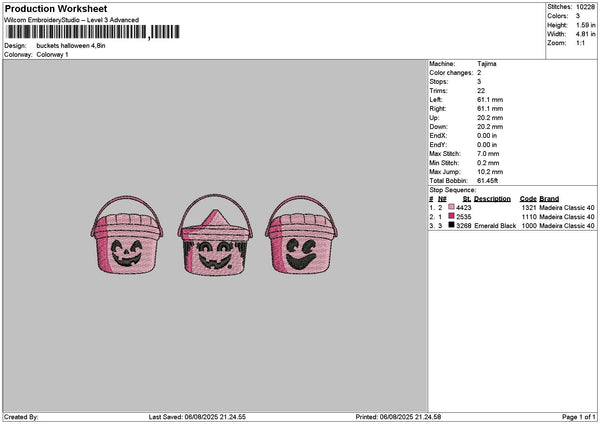Screen dimensions: 600x424
Task: Click the black 3268 thread color swatch
Action: [x=451, y=225]
